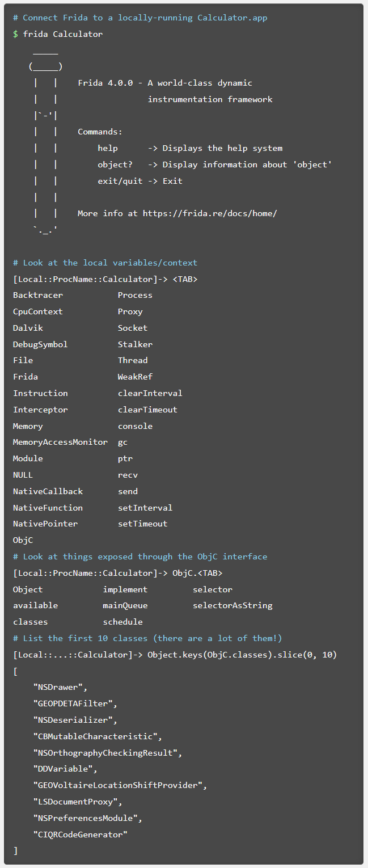This screenshot has width=368, height=868.
Task: Click the "classes" ObjC property
Action: pyautogui.click(x=30, y=622)
